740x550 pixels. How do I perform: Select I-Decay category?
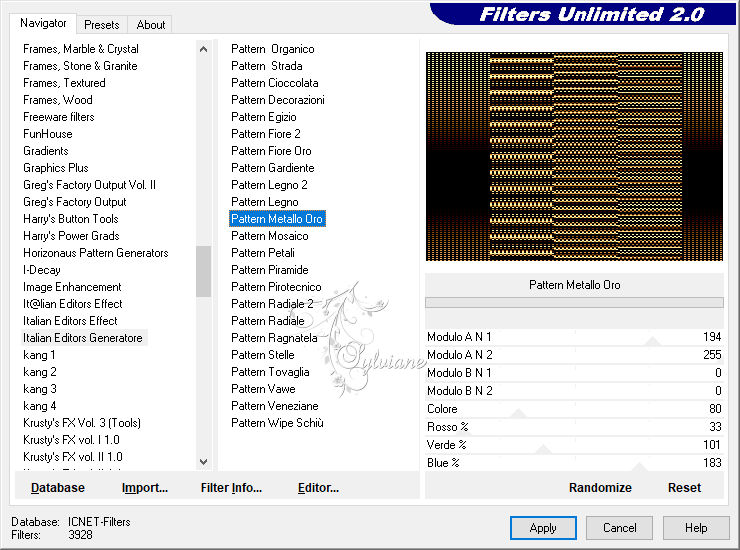42,270
